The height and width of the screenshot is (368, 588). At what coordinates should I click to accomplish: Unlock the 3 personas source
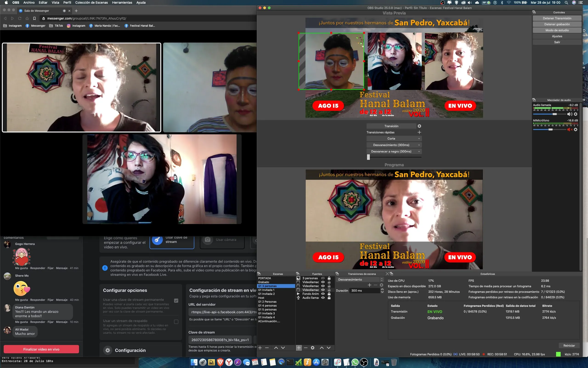click(329, 278)
